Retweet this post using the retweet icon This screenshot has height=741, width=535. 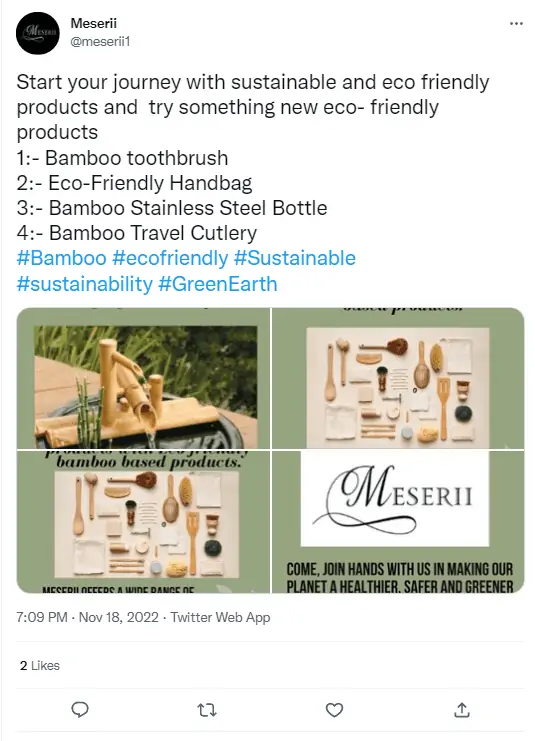tap(207, 710)
